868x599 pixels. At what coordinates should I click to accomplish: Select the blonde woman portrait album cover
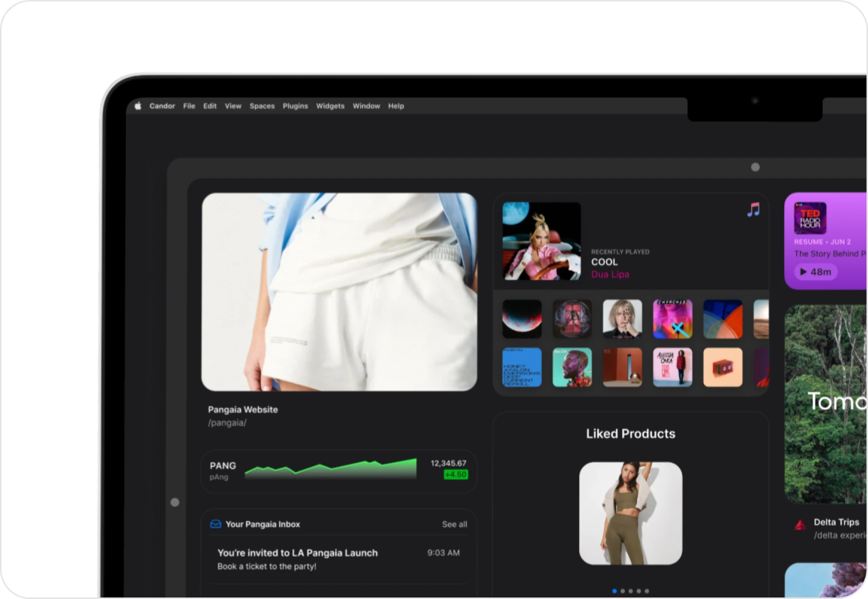623,319
